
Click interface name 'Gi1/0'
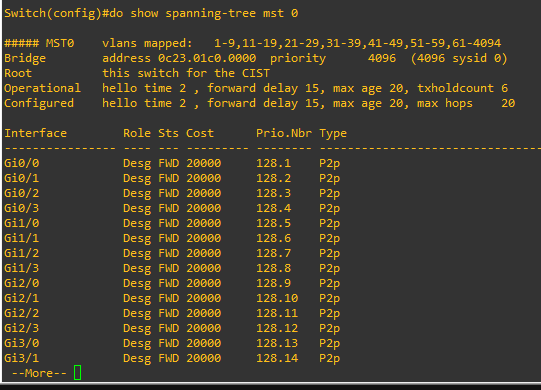click(x=22, y=223)
